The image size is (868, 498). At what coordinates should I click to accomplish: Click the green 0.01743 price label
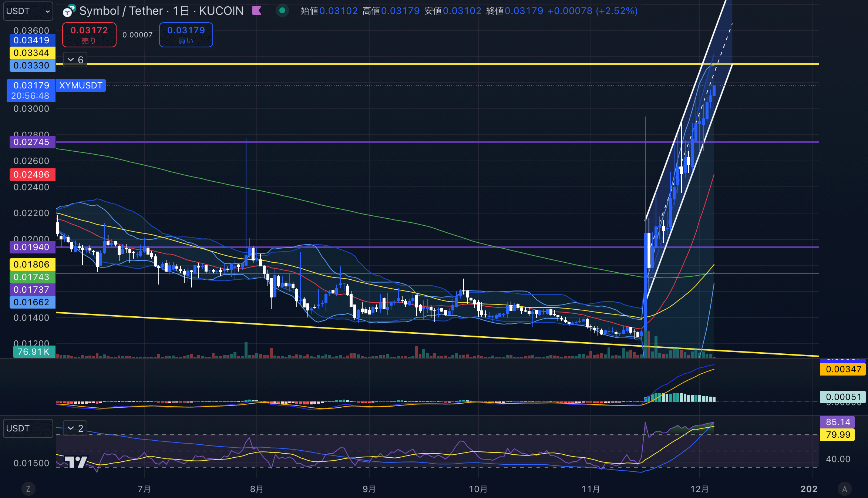point(32,277)
